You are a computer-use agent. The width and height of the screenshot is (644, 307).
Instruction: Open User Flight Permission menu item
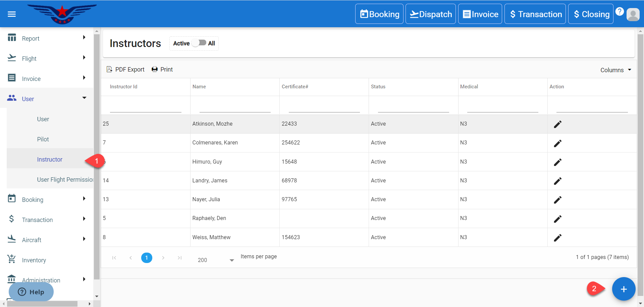pyautogui.click(x=65, y=179)
